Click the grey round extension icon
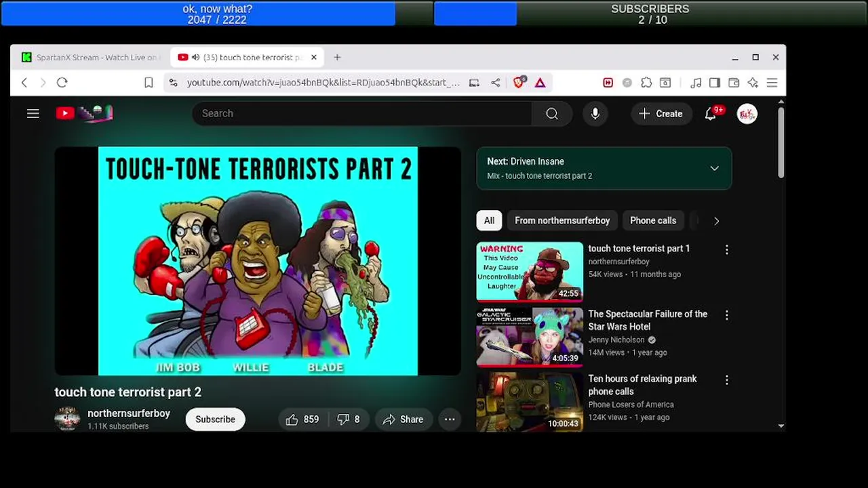This screenshot has width=868, height=488. 627,83
